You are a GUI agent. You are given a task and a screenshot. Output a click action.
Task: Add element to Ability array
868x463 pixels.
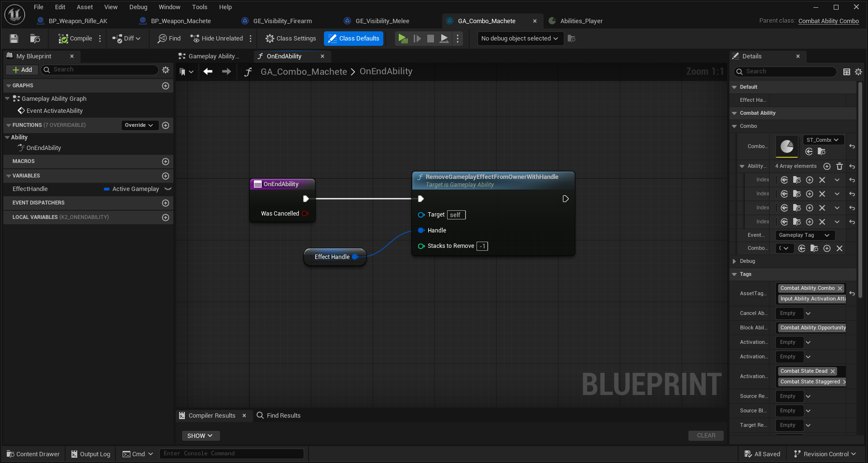pos(826,166)
